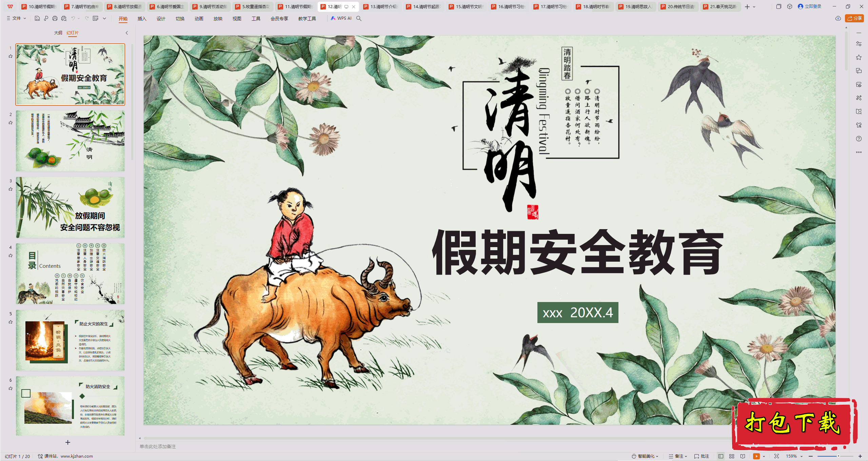
Task: Click the Redo arrow icon
Action: (87, 18)
